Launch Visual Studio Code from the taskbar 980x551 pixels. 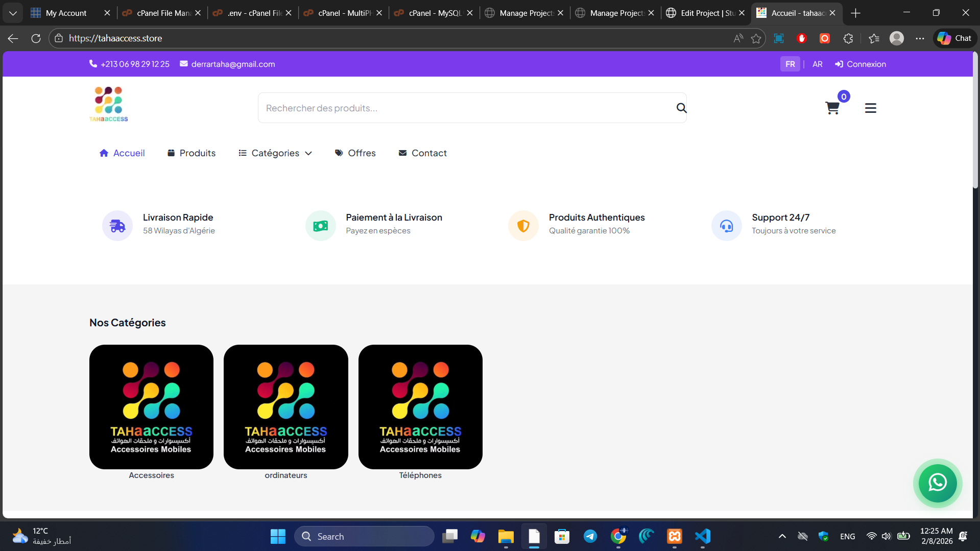pyautogui.click(x=702, y=536)
